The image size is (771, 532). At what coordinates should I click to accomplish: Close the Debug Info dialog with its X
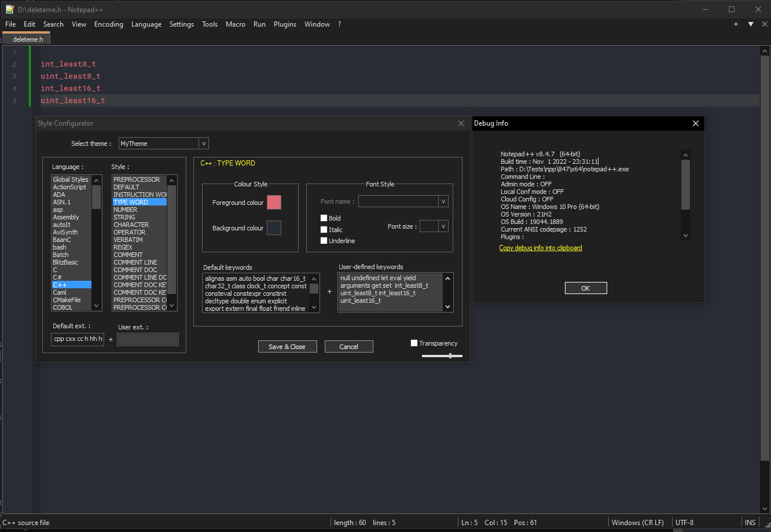696,123
